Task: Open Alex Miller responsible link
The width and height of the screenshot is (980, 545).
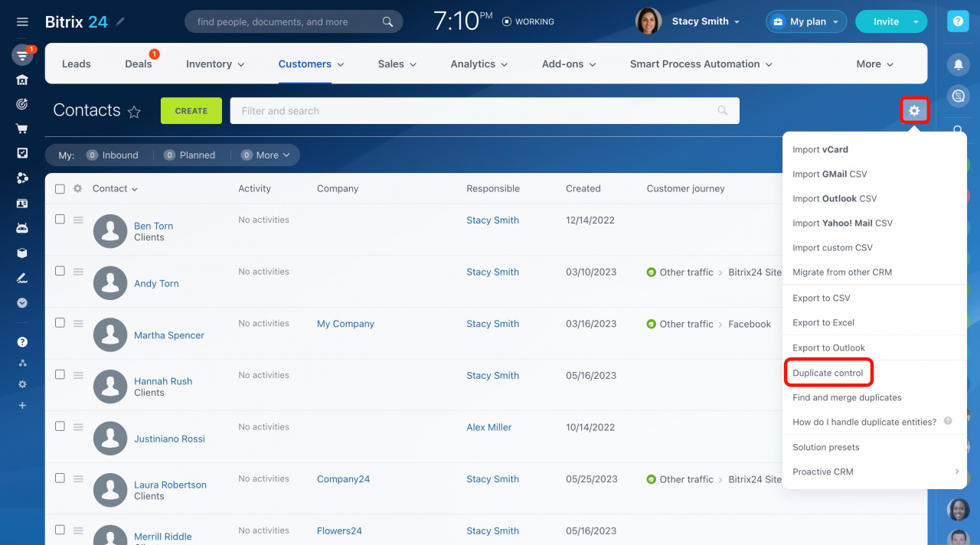Action: [x=489, y=427]
